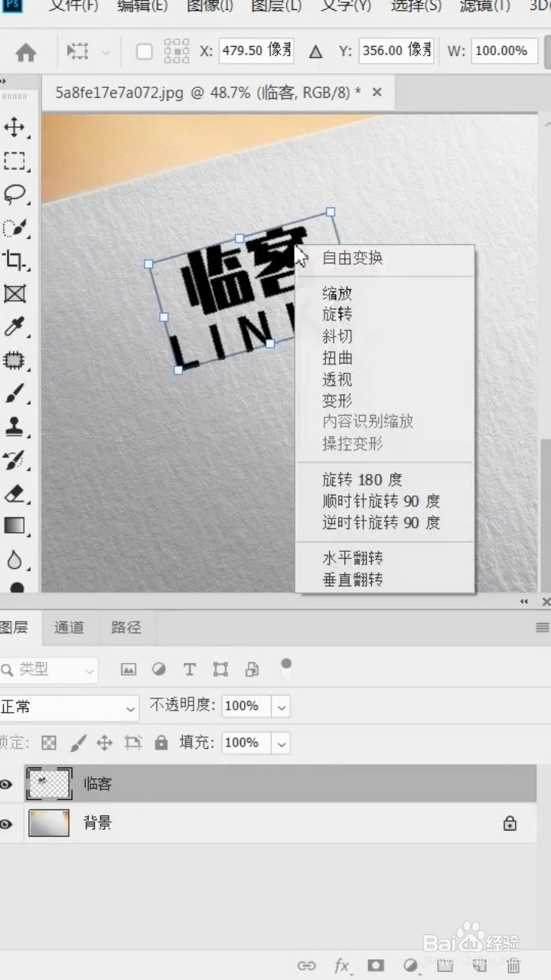Click the reference point location grid
This screenshot has height=980, width=551.
click(177, 51)
